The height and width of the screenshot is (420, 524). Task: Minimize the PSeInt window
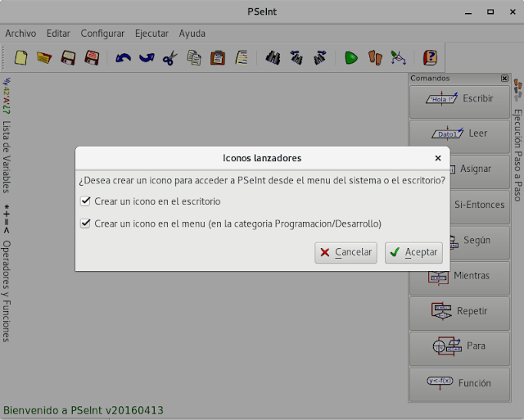tap(468, 13)
